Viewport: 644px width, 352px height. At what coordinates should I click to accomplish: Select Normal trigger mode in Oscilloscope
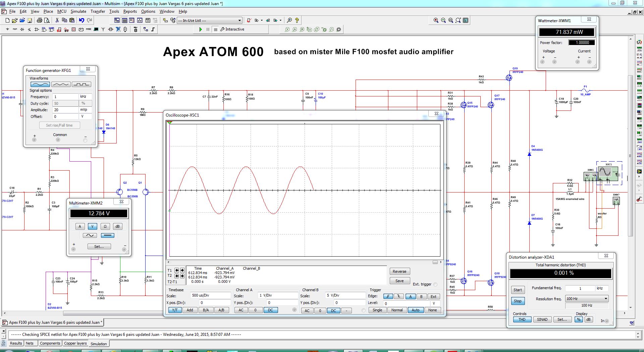(x=397, y=310)
